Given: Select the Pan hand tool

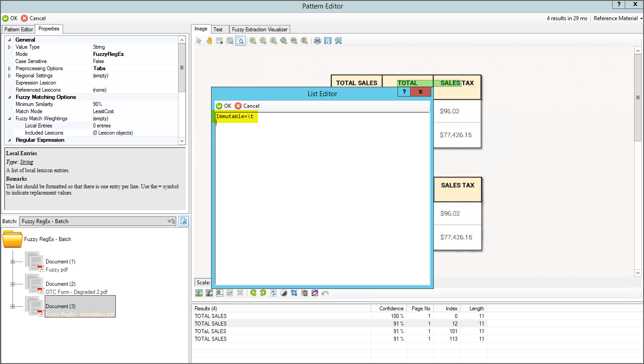Looking at the screenshot, I should click(x=209, y=41).
